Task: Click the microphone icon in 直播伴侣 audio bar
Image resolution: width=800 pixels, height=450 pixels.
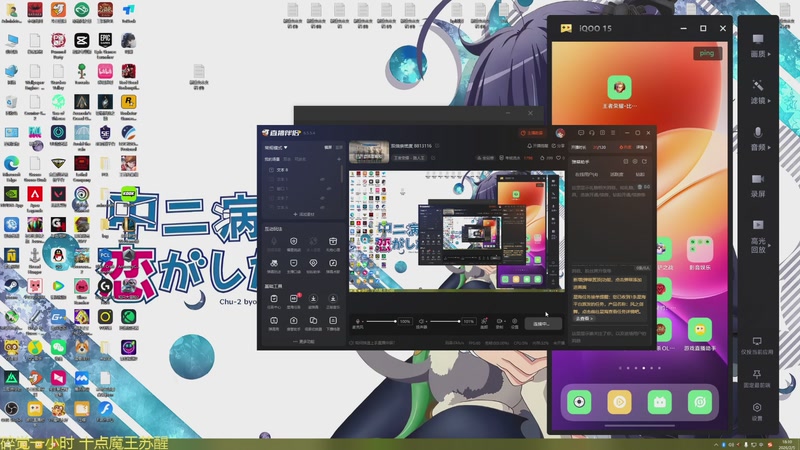Action: click(357, 321)
